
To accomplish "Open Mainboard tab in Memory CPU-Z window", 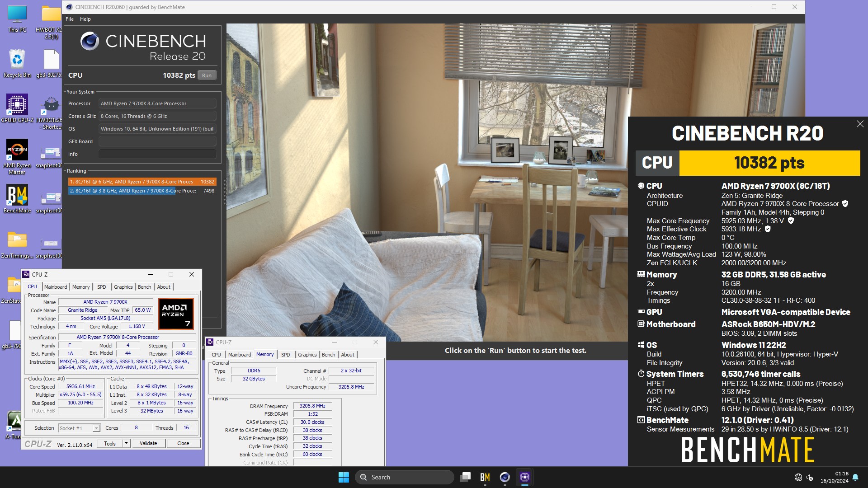I will (240, 355).
